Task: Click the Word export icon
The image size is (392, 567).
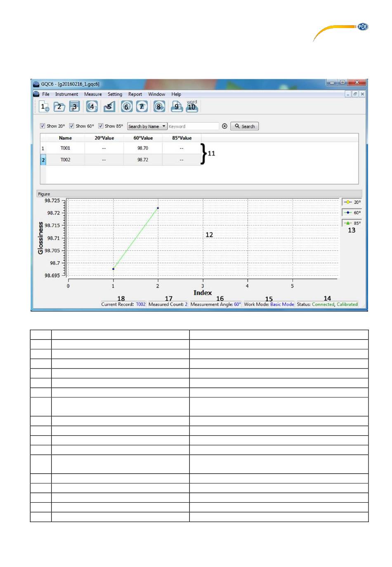Action: pos(192,106)
